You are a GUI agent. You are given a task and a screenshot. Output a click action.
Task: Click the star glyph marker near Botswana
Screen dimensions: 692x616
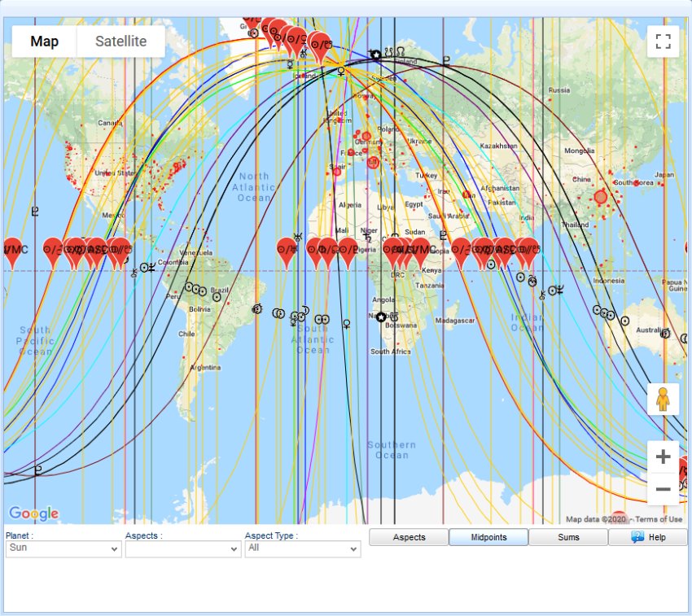click(379, 315)
